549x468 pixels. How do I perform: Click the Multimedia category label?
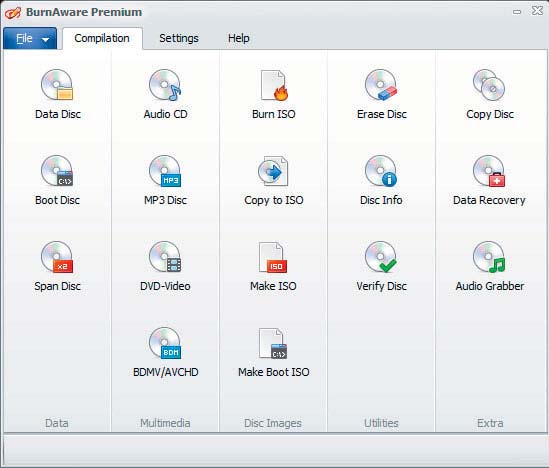point(165,423)
